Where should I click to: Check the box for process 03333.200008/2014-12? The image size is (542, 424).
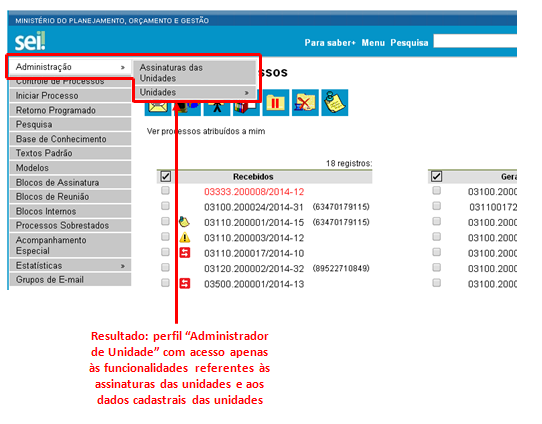[x=165, y=191]
